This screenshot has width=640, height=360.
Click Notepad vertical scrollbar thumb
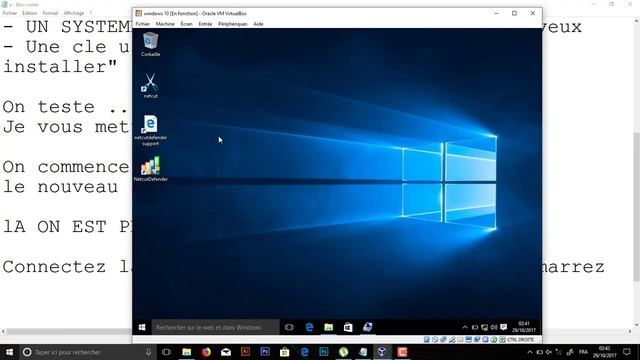pos(636,207)
